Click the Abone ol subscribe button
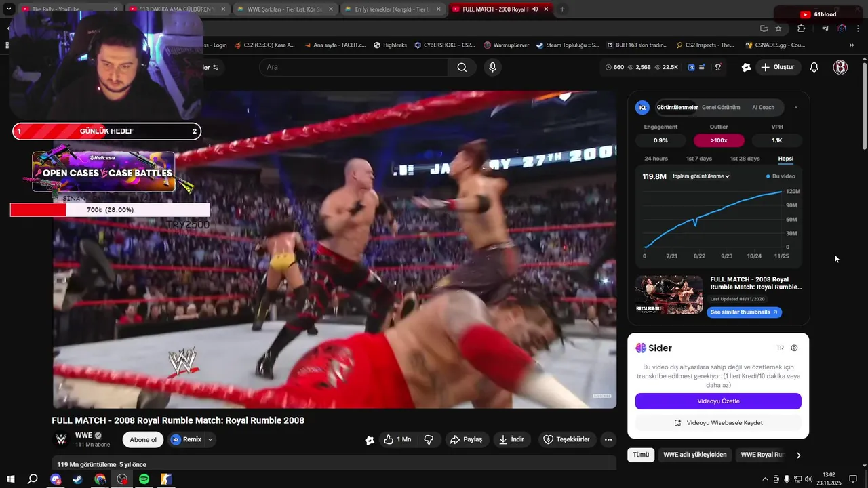 (x=143, y=440)
